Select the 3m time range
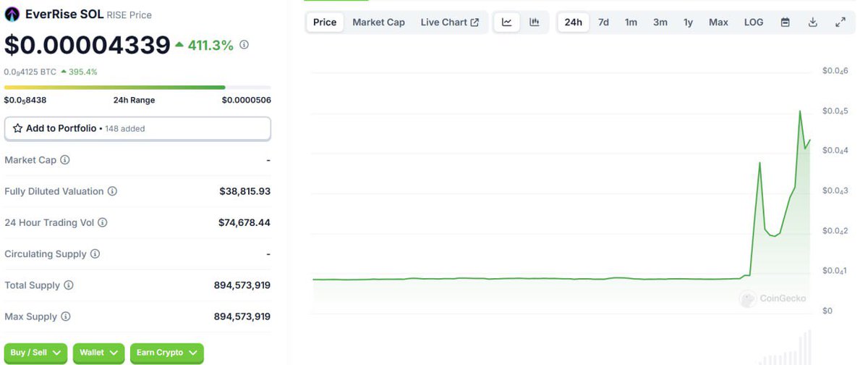Viewport: 868px width, 365px height. 660,22
